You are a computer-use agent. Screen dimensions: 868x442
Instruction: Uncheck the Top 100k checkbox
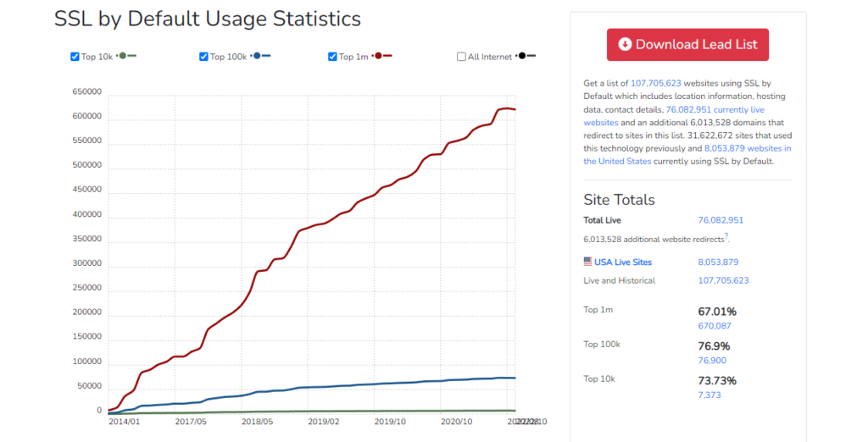coord(203,57)
